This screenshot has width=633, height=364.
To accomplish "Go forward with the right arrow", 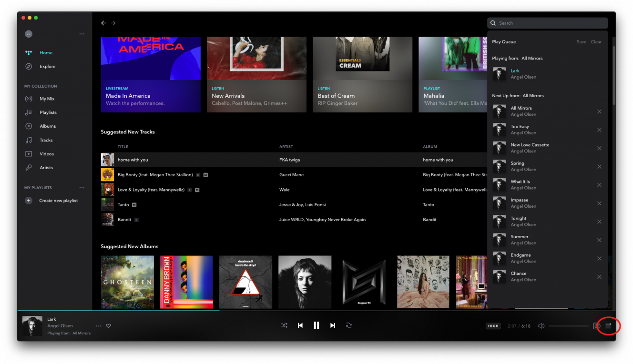I will pyautogui.click(x=113, y=23).
